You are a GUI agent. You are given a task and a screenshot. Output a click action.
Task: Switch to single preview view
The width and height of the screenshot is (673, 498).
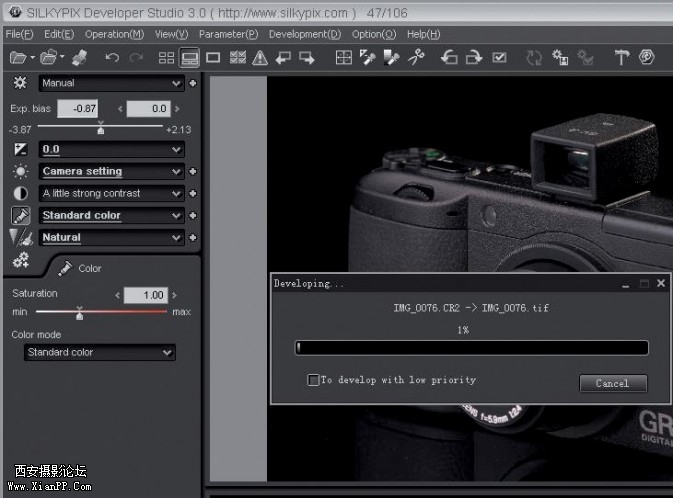coord(213,58)
